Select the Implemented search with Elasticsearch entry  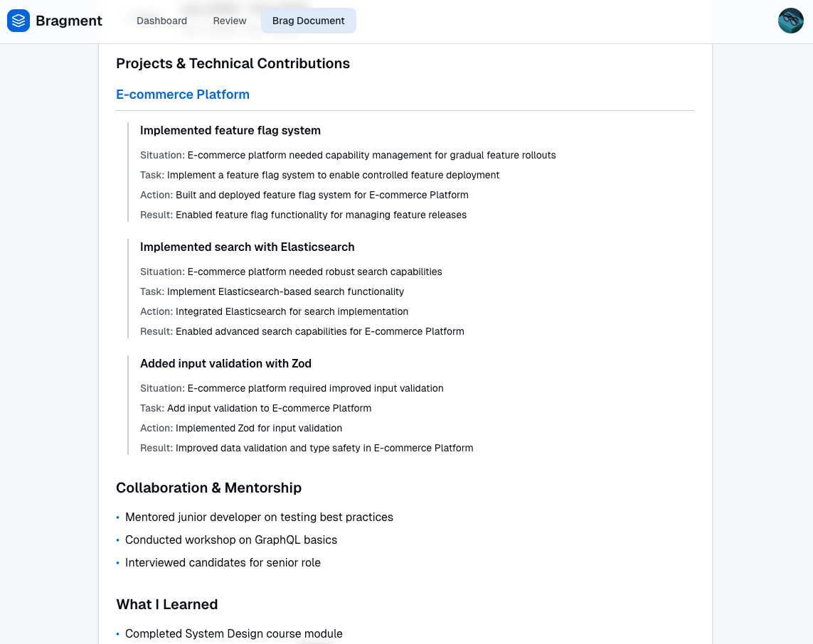coord(248,247)
